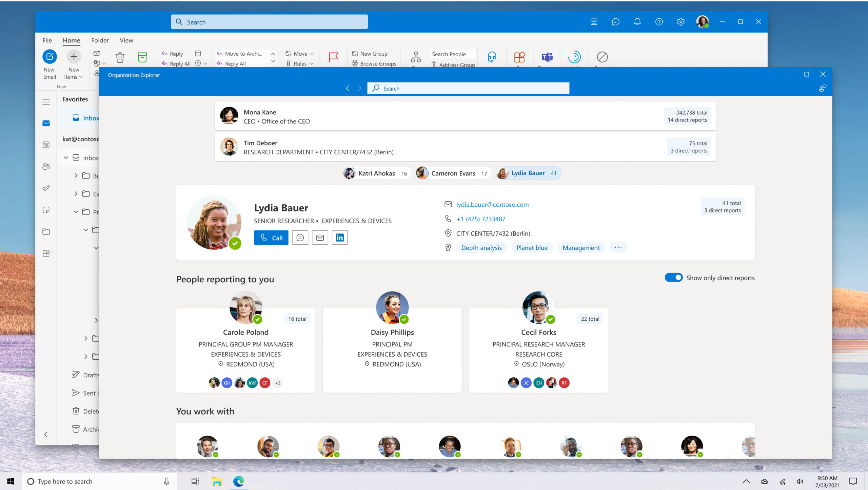Image resolution: width=868 pixels, height=490 pixels.
Task: Click the lydia.bauer@contoso.com email link
Action: (x=492, y=204)
